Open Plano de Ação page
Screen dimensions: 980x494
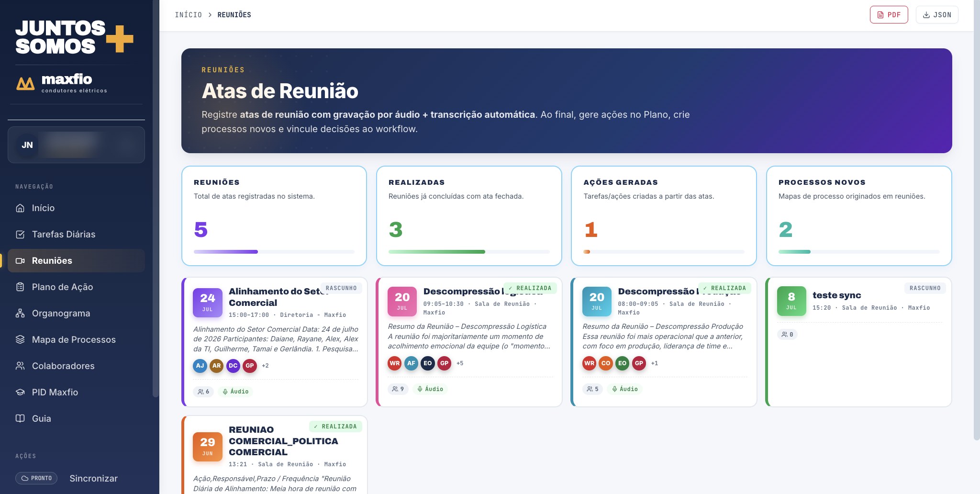(x=76, y=287)
